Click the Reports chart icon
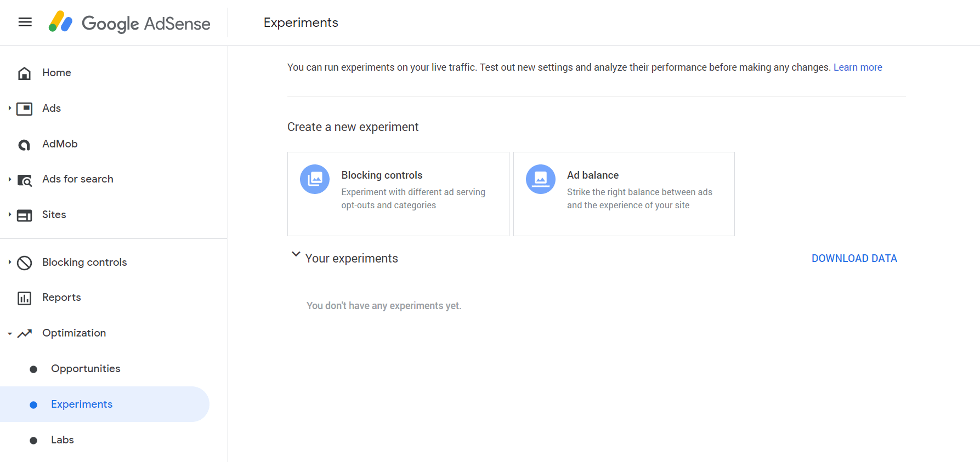980x462 pixels. [x=24, y=298]
